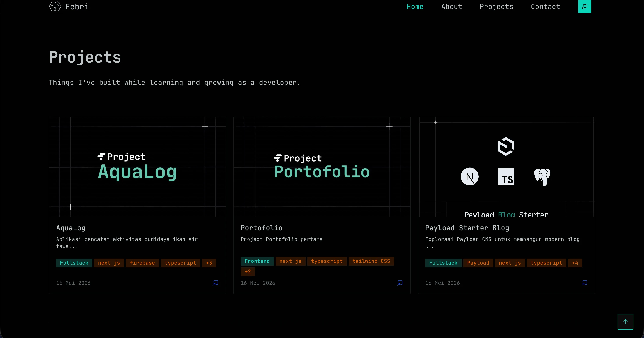This screenshot has height=338, width=644.
Task: Expand the +2 tags on Portofolio card
Action: 248,271
